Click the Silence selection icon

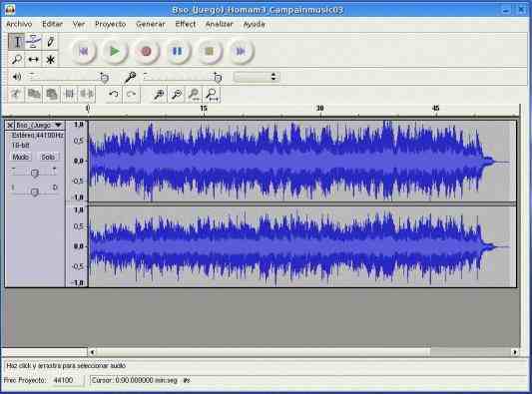pyautogui.click(x=87, y=95)
